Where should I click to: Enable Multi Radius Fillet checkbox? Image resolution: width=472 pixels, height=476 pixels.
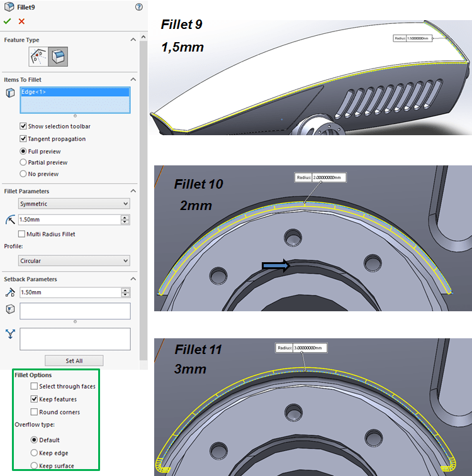(23, 234)
